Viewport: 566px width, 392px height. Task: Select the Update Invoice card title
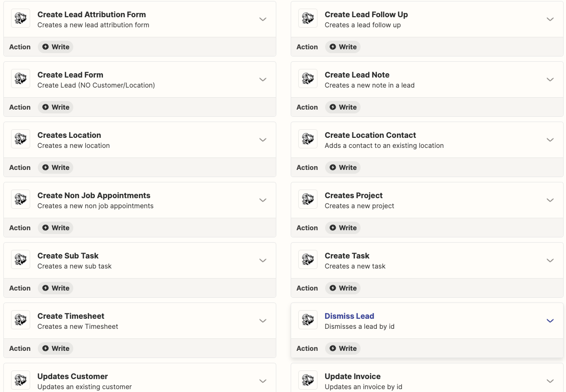[352, 376]
